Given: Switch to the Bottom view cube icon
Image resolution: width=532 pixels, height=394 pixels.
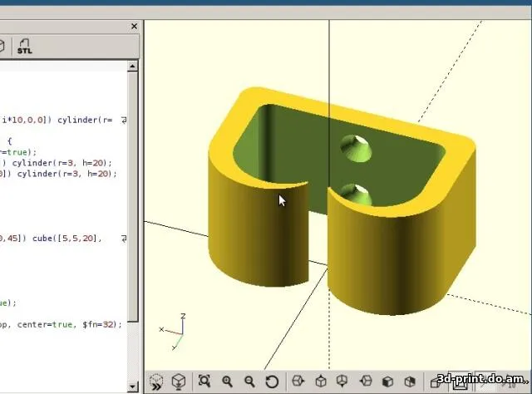Looking at the screenshot, I should tap(342, 382).
